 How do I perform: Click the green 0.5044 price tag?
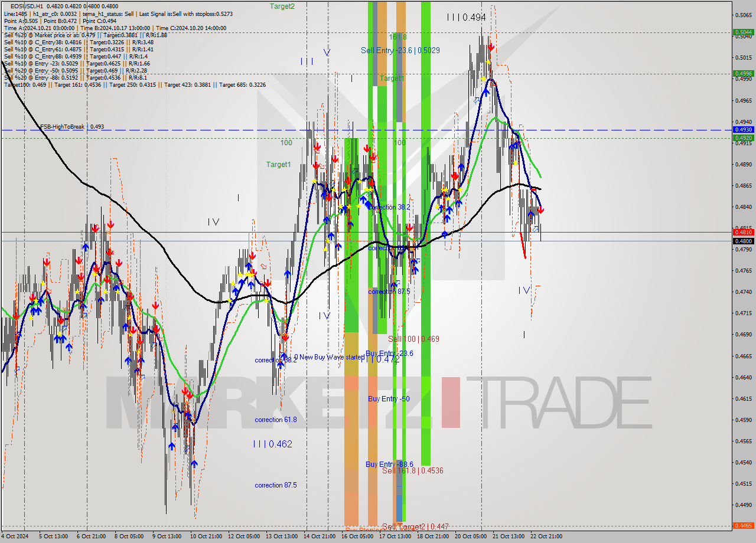[x=743, y=32]
